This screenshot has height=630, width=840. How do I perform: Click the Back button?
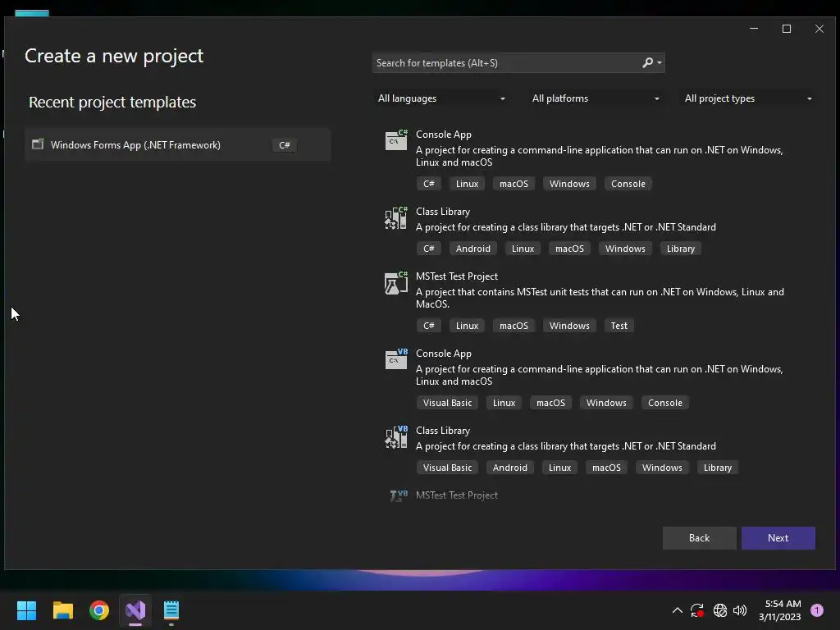pyautogui.click(x=699, y=538)
